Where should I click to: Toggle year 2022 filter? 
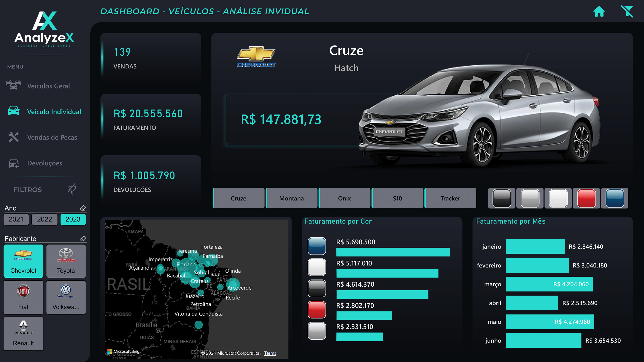(x=45, y=219)
